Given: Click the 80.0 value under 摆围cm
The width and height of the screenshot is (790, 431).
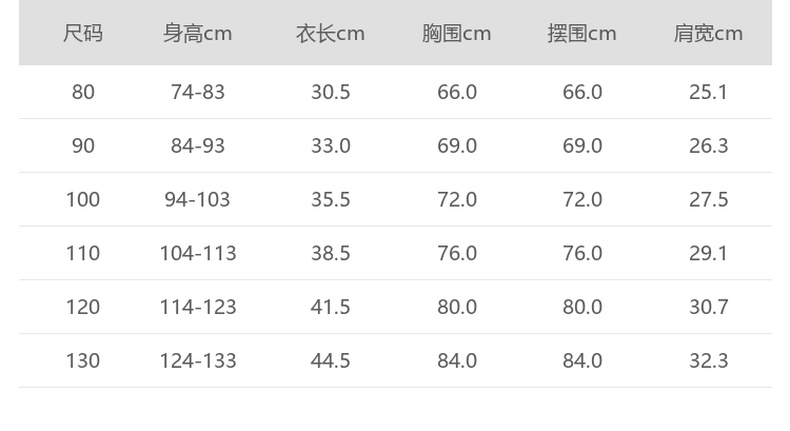Looking at the screenshot, I should click(582, 307).
